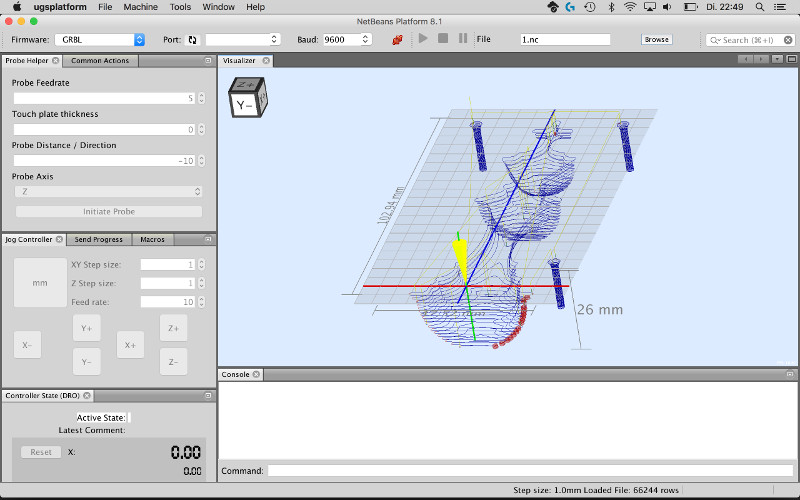Maximize the Probe Helper panel group
The height and width of the screenshot is (500, 800).
tap(208, 61)
